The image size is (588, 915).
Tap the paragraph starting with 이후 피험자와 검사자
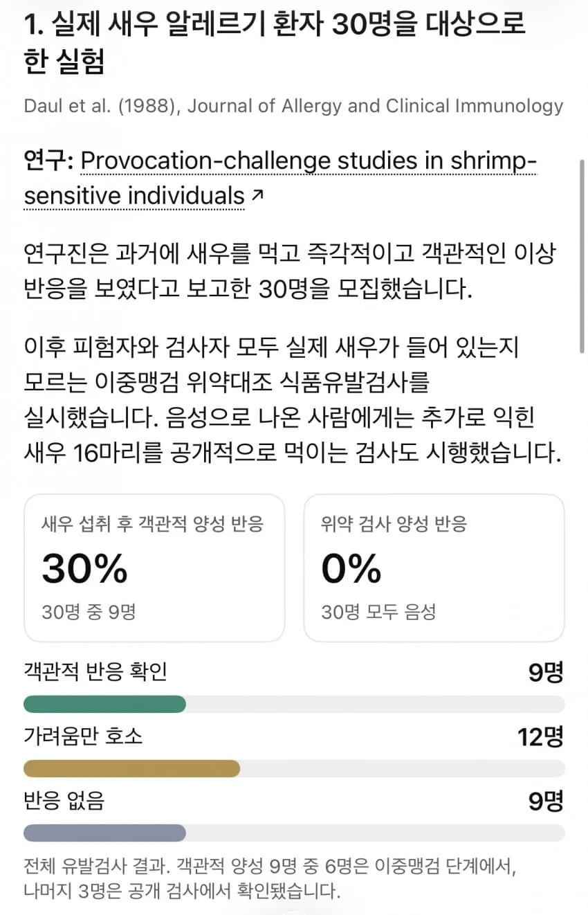[291, 401]
